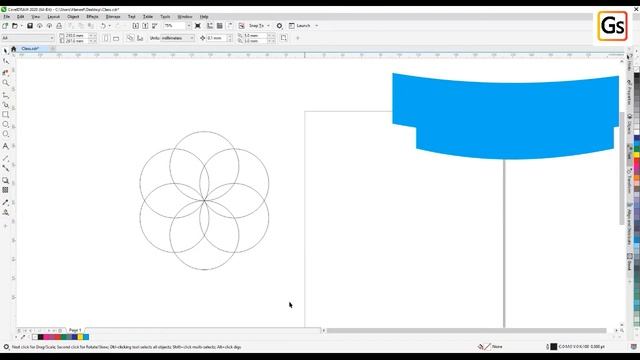The image size is (640, 360).
Task: Open the zoom level 75% dropdown
Action: pyautogui.click(x=188, y=26)
